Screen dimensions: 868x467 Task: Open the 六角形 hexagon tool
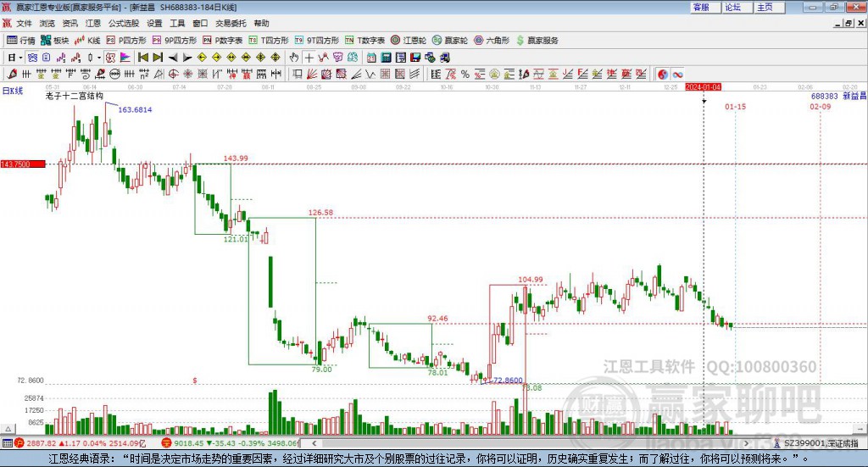[x=492, y=41]
